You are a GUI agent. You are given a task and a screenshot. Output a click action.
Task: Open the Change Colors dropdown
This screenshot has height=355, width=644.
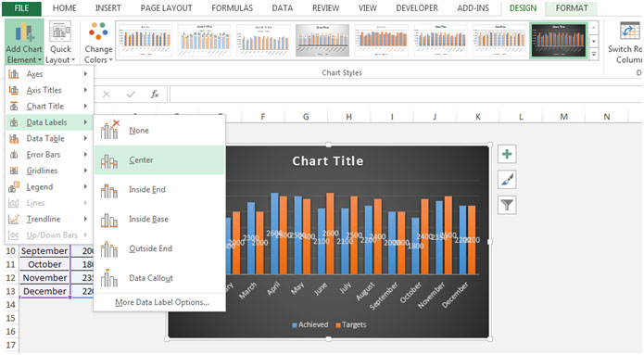(98, 43)
